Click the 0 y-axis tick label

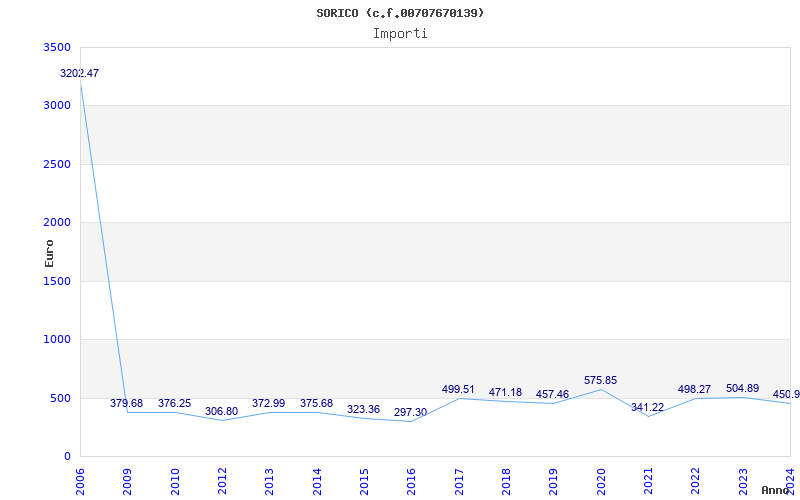coord(67,456)
